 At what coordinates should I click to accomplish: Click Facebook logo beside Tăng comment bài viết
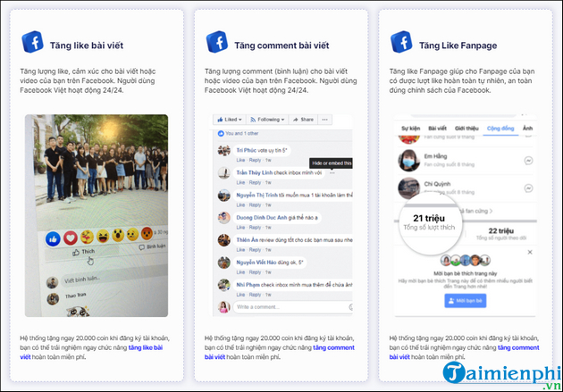(x=217, y=42)
